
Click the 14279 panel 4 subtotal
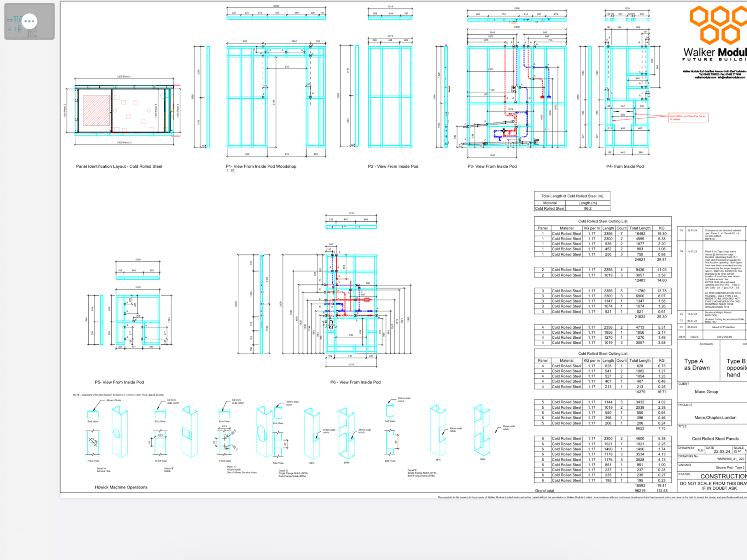640,392
